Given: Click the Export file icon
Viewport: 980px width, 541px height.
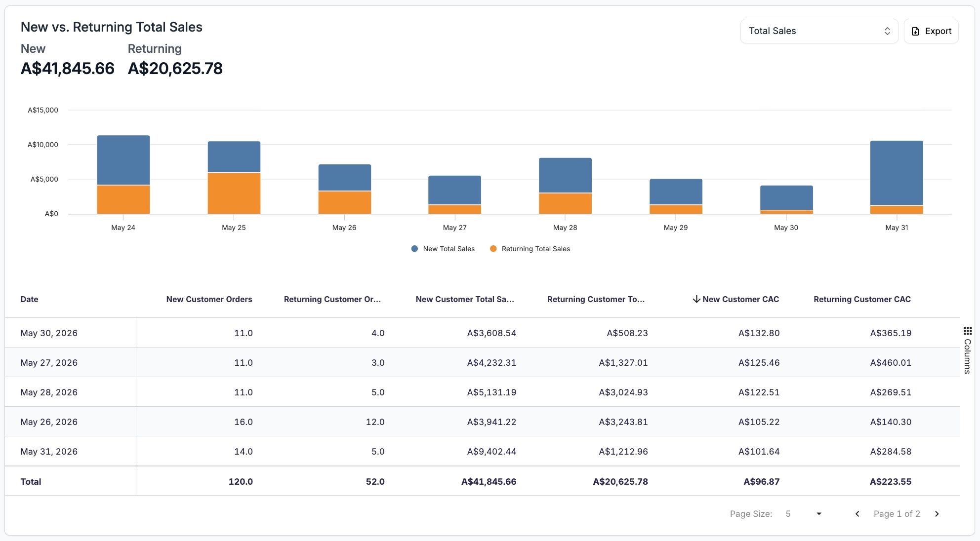Looking at the screenshot, I should (915, 31).
